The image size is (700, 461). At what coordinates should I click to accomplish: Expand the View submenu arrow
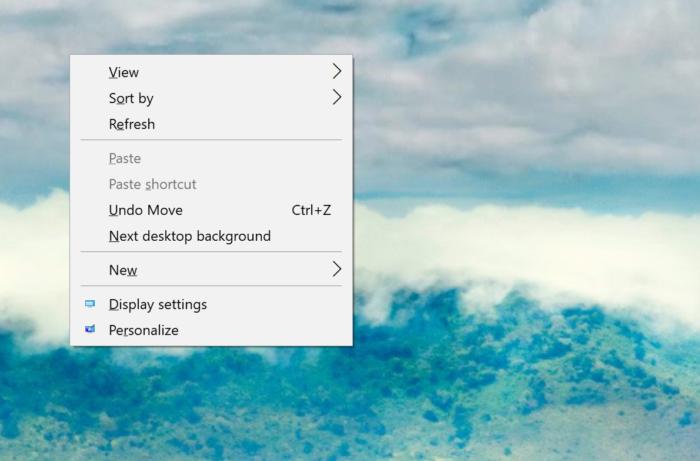tap(336, 72)
